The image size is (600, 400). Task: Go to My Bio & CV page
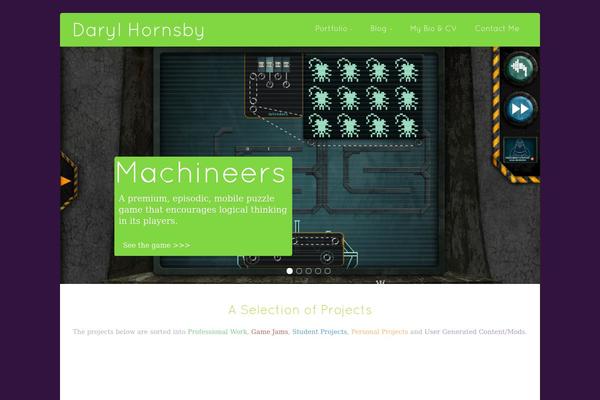click(x=433, y=28)
